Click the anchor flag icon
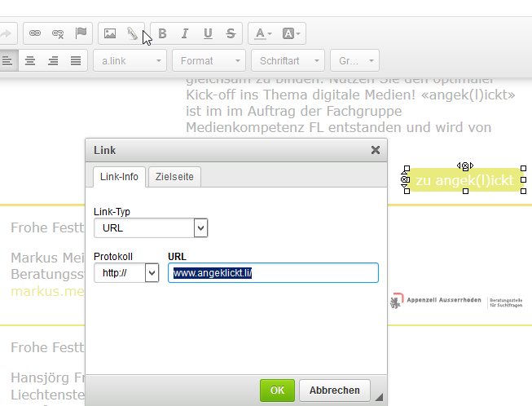 point(81,33)
